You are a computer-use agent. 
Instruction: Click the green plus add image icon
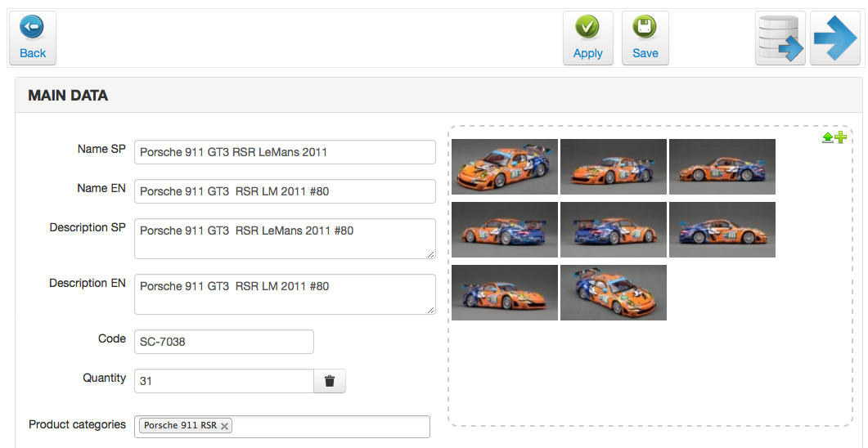[840, 137]
